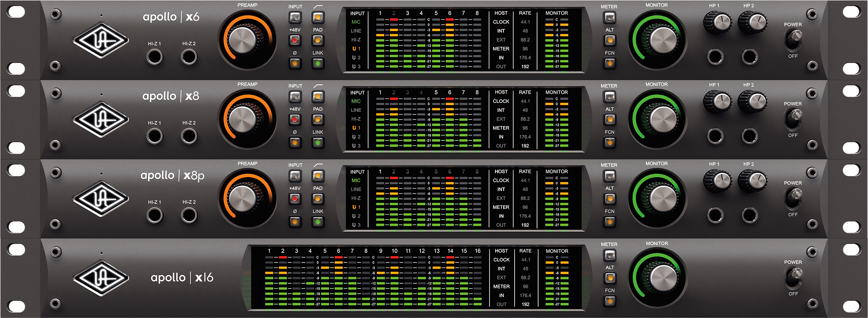
Task: Click the Universal Audio logo on Apollo x6
Action: [101, 40]
